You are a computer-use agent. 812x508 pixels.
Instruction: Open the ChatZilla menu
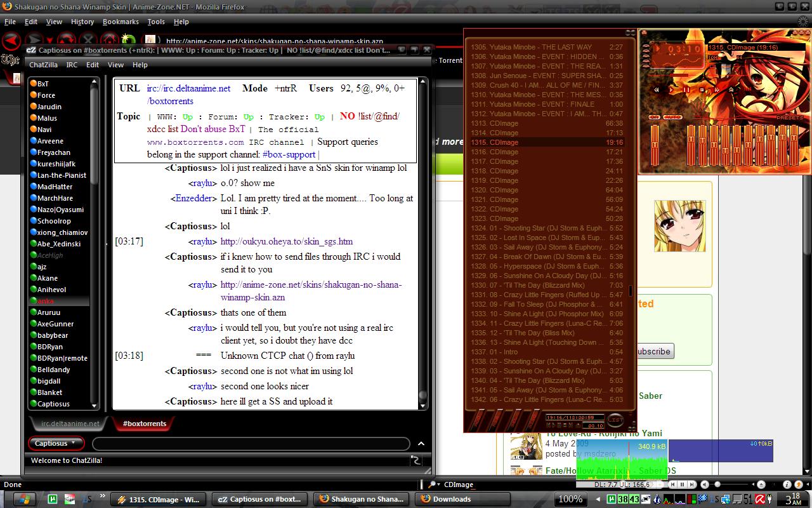pyautogui.click(x=43, y=65)
